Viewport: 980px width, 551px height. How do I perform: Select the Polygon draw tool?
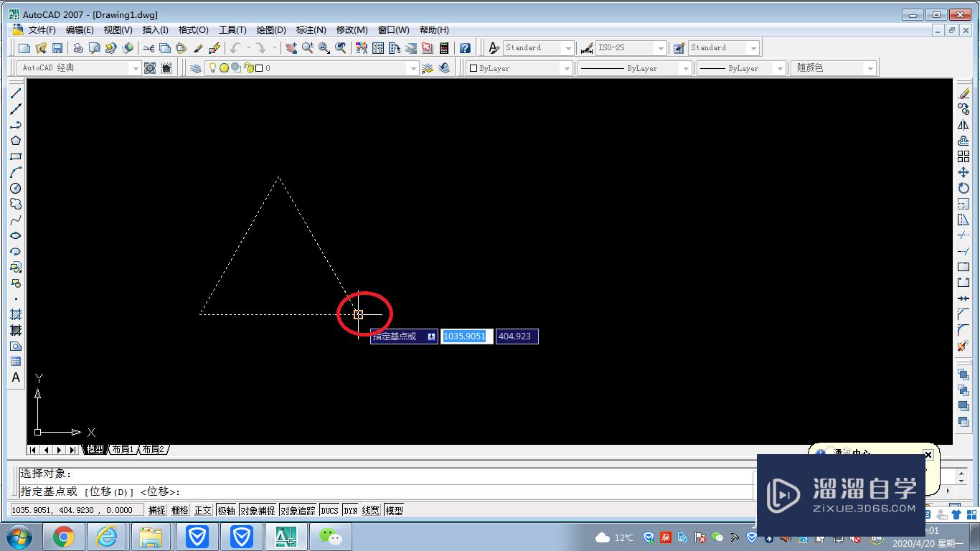point(16,141)
